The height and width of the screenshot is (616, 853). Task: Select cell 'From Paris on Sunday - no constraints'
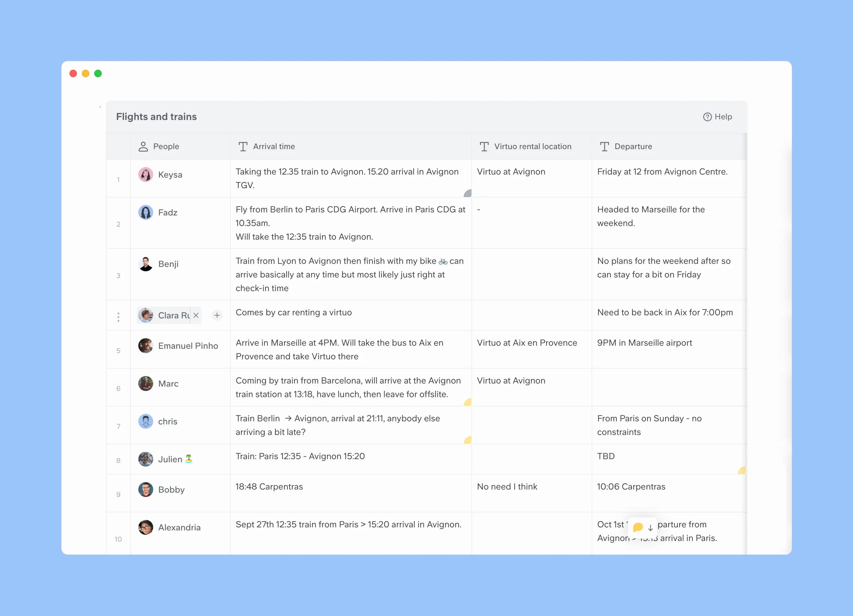click(x=669, y=425)
